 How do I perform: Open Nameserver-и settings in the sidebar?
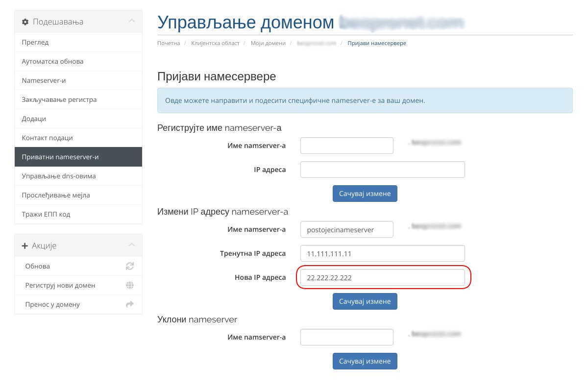(78, 80)
